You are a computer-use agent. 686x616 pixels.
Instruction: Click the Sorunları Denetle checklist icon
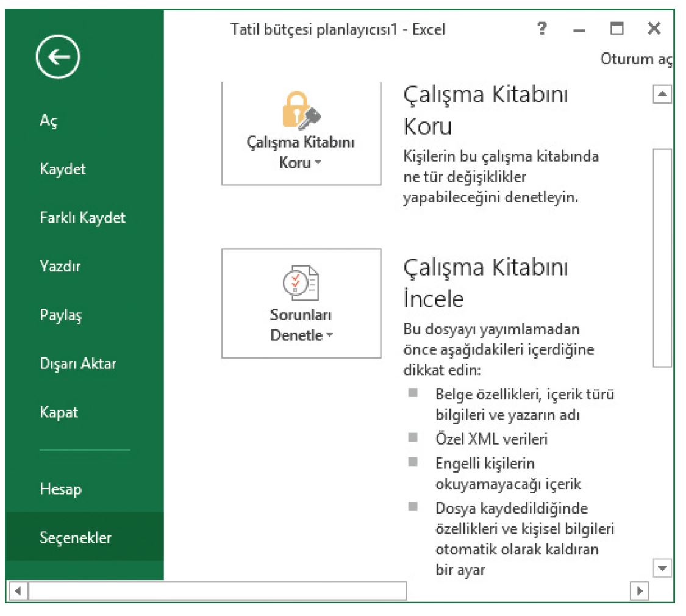point(301,282)
